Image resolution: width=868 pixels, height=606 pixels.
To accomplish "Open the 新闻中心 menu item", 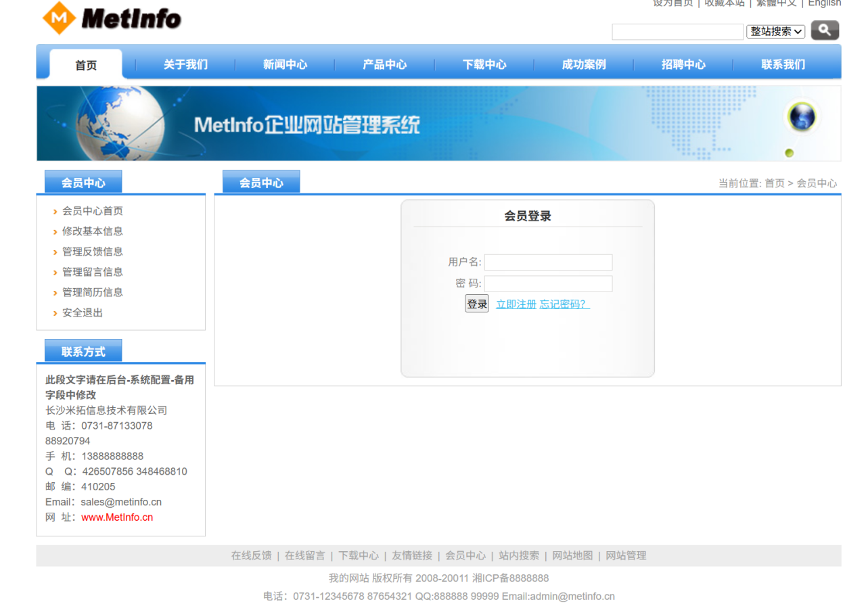I will coord(285,64).
